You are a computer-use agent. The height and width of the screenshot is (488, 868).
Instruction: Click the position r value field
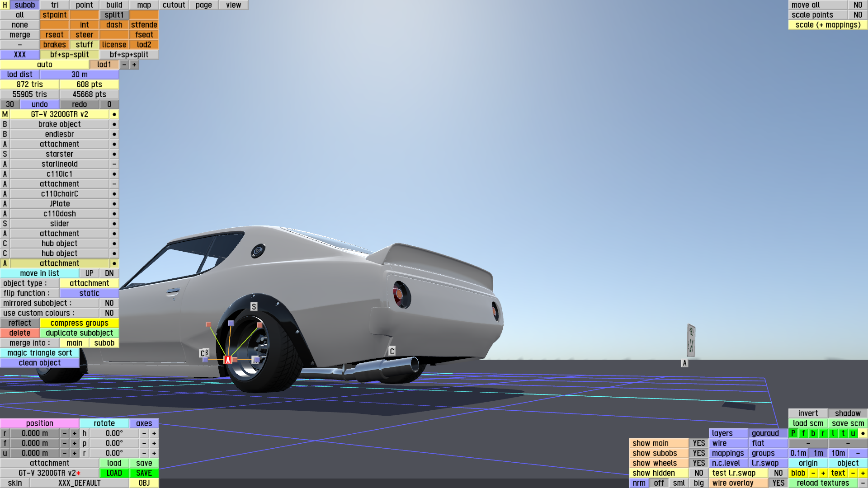[x=34, y=433]
